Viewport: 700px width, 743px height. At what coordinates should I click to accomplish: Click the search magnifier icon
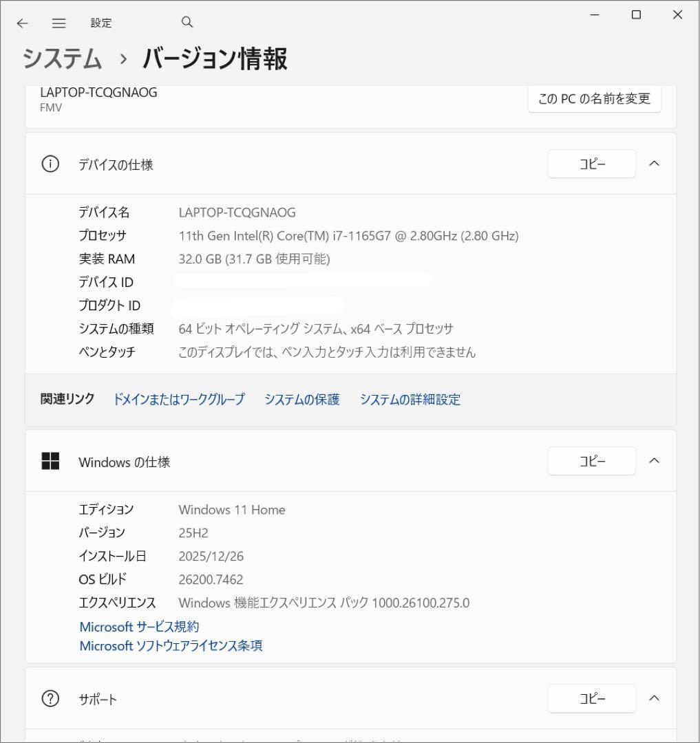[x=187, y=22]
